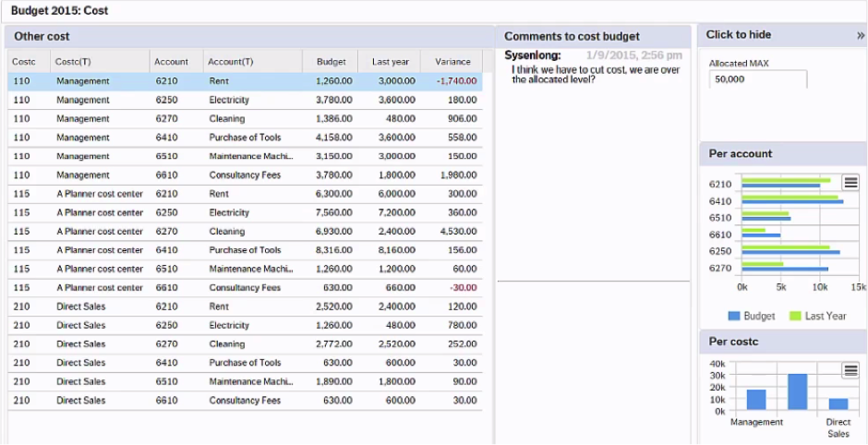Viewport: 868px width, 445px height.
Task: Select the variance cell -1,740.00
Action: (457, 81)
